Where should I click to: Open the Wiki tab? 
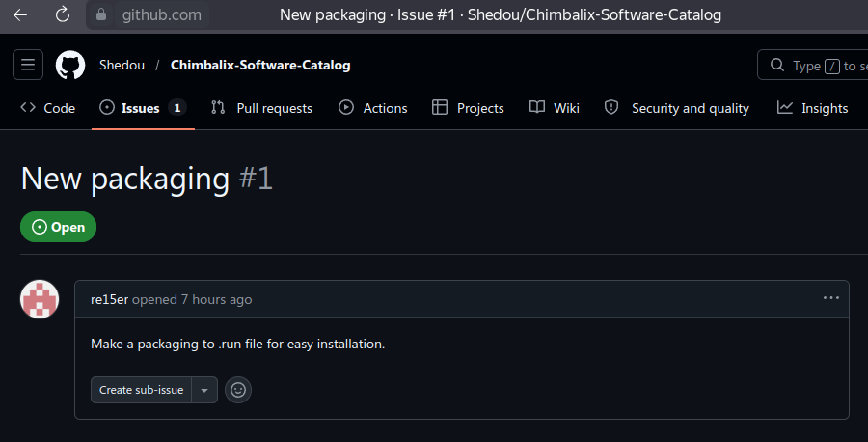point(555,108)
